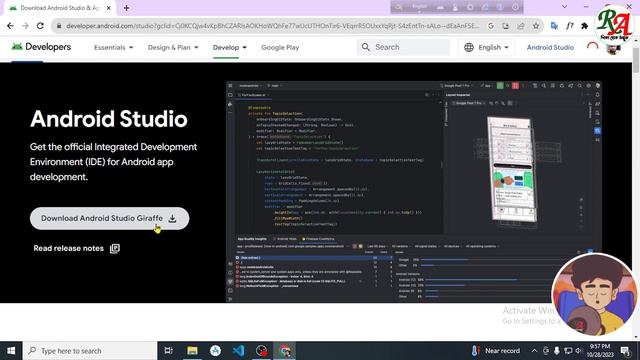Click the globe language icon
Viewport: 640px width, 360px height.
click(x=469, y=47)
